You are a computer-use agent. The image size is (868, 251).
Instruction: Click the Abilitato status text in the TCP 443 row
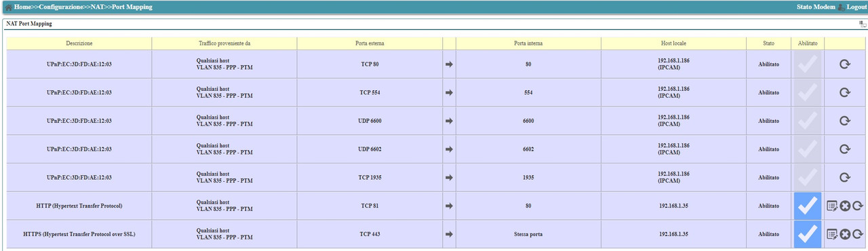[768, 234]
